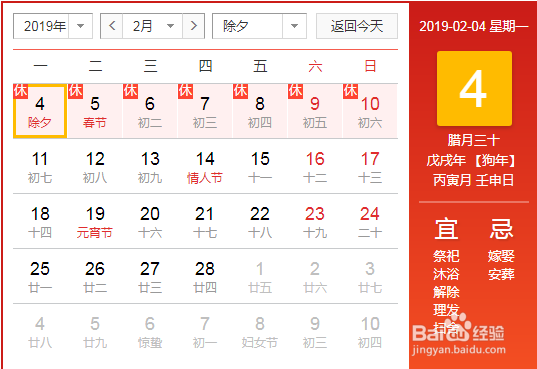The height and width of the screenshot is (369, 537).
Task: Click the 嫁娶 item under 忌
Action: click(501, 256)
